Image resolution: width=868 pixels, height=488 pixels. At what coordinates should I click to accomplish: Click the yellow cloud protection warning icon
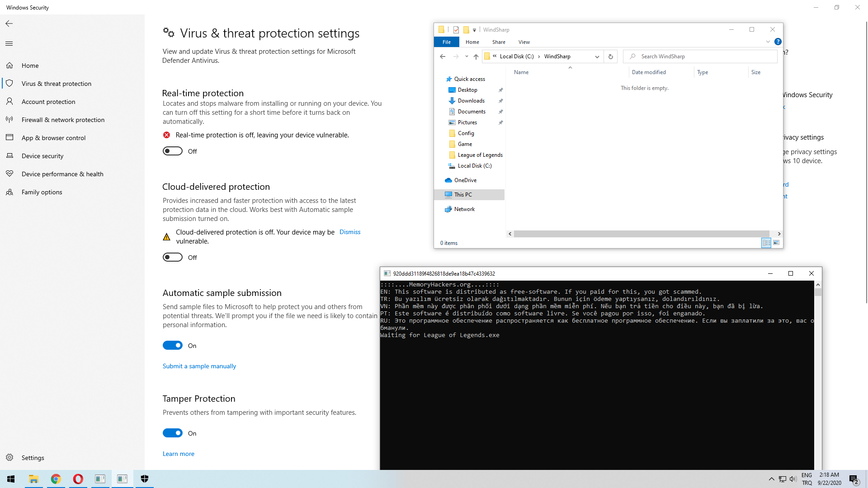166,237
